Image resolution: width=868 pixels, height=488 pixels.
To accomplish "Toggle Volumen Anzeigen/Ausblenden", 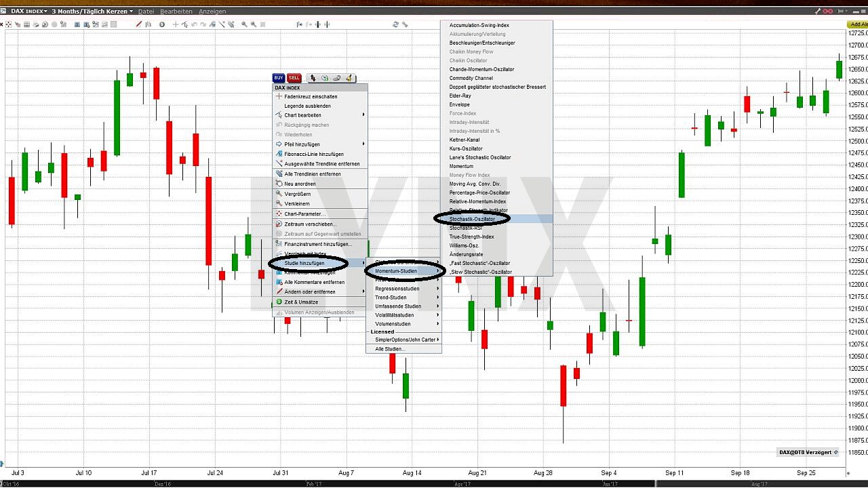I will (319, 312).
